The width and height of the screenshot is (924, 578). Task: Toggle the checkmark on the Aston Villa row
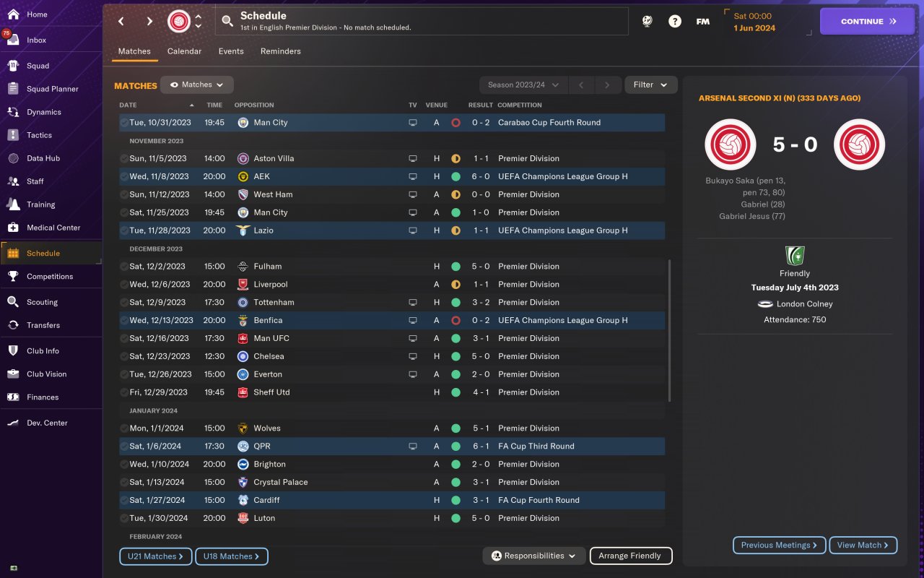124,158
